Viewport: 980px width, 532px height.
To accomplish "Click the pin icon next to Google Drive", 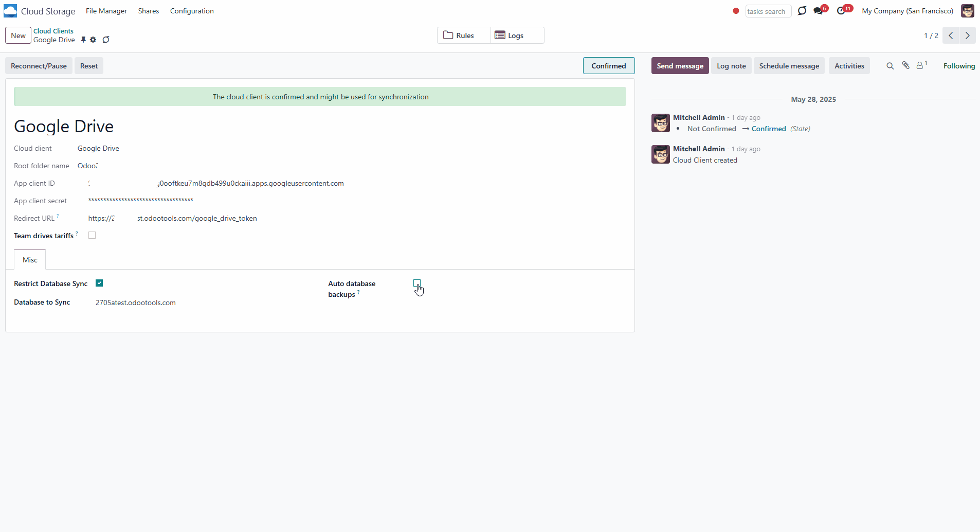I will pos(83,40).
